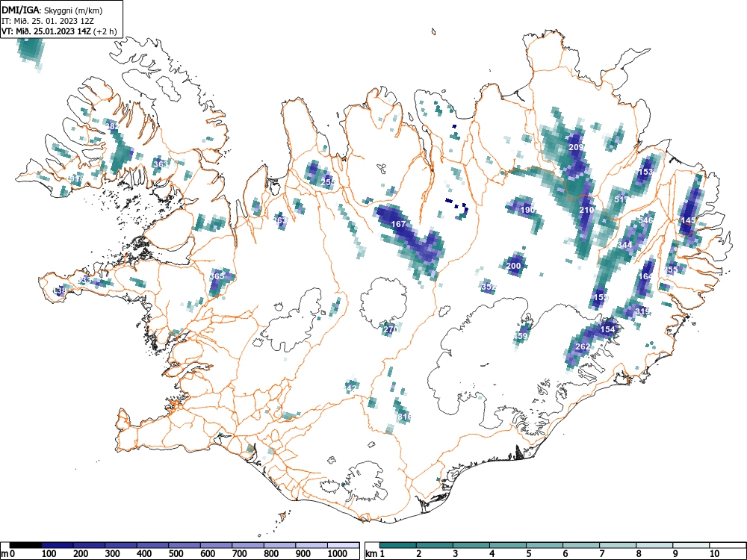Viewport: 747px width, 560px height.
Task: Click the visibility value 200 on the map
Action: point(514,266)
